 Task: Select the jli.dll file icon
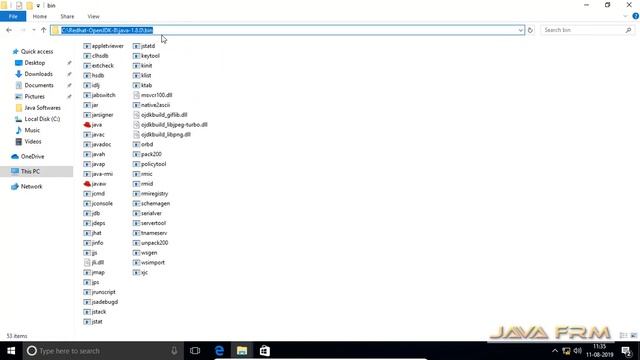(x=87, y=262)
